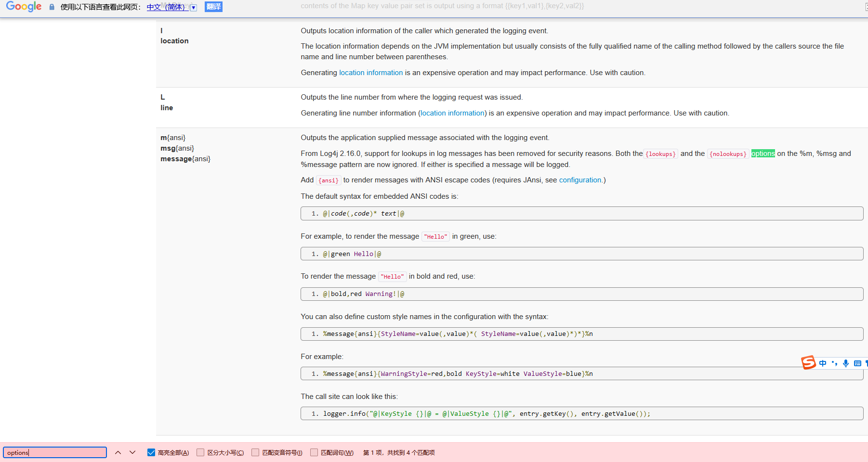Image resolution: width=868 pixels, height=462 pixels.
Task: Click the 'msg{ansi}' pattern name
Action: 177,148
